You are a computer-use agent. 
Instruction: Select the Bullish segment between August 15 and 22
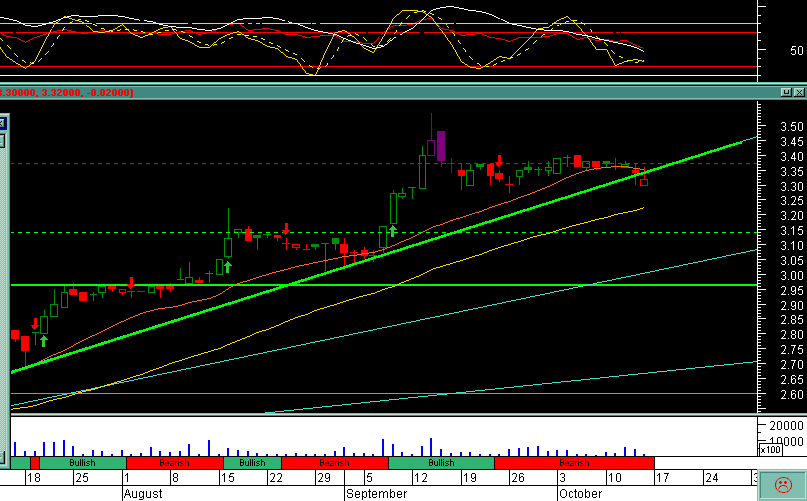[x=252, y=462]
